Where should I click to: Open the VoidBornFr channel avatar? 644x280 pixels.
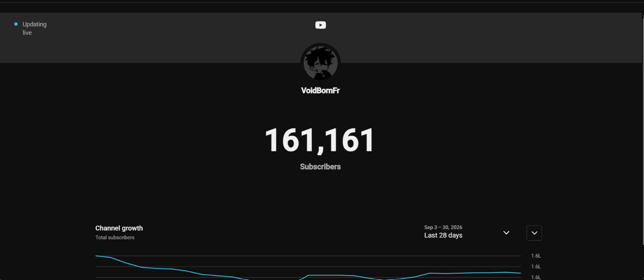(x=321, y=63)
